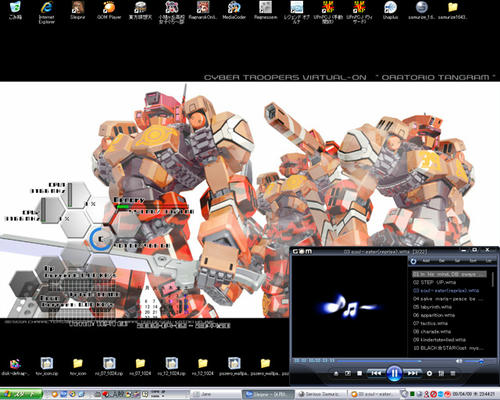Switch to the Serious Samurize taskbar button
500x400 pixels.
(x=321, y=394)
